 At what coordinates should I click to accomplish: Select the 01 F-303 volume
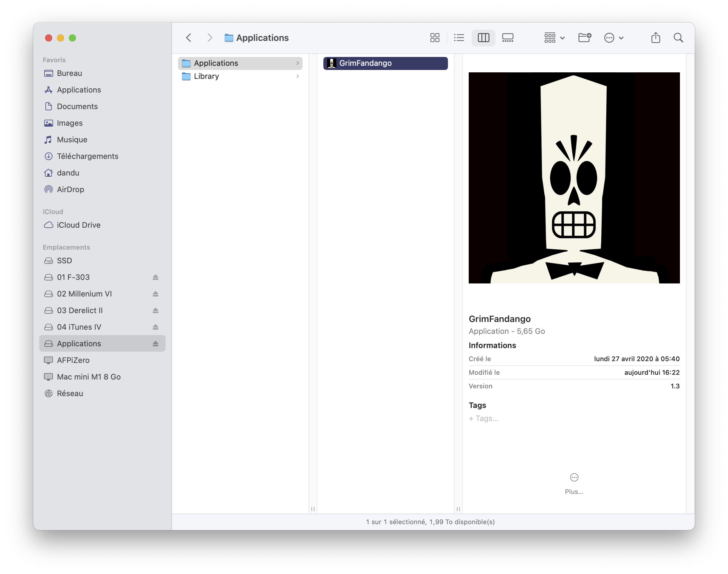click(x=102, y=277)
